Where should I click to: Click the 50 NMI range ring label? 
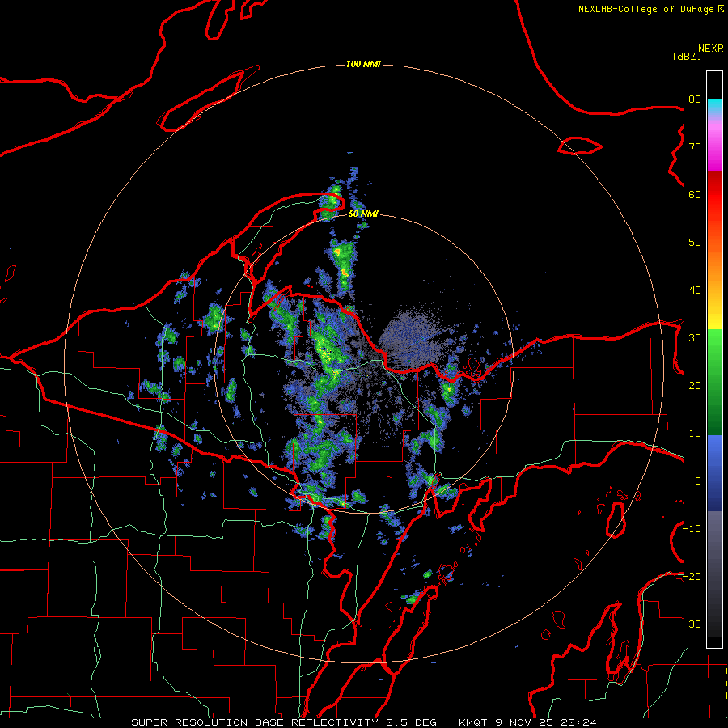(x=363, y=214)
